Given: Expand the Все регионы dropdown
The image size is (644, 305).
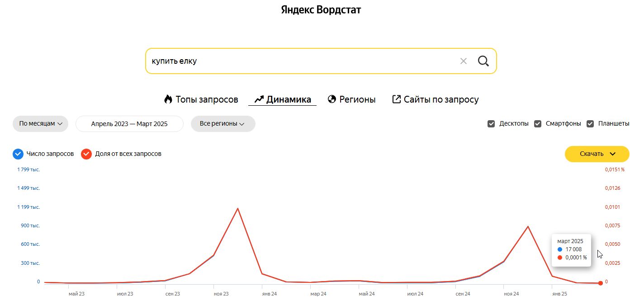Looking at the screenshot, I should [x=223, y=124].
